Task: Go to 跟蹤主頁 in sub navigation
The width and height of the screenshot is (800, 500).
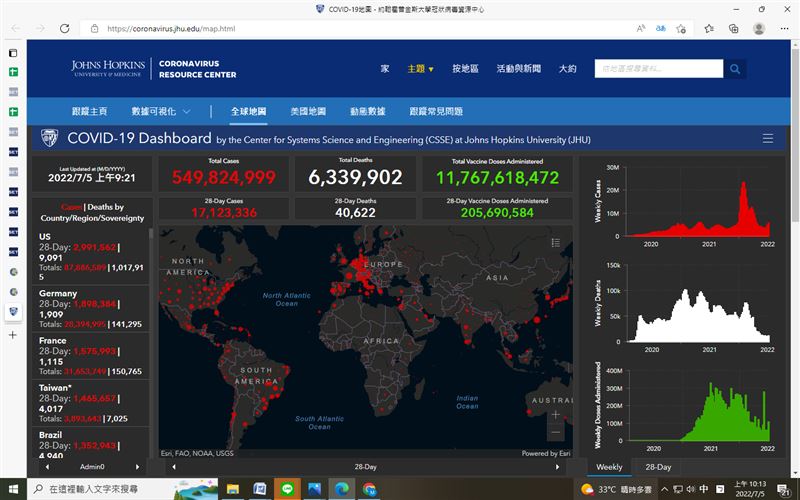Action: tap(89, 111)
